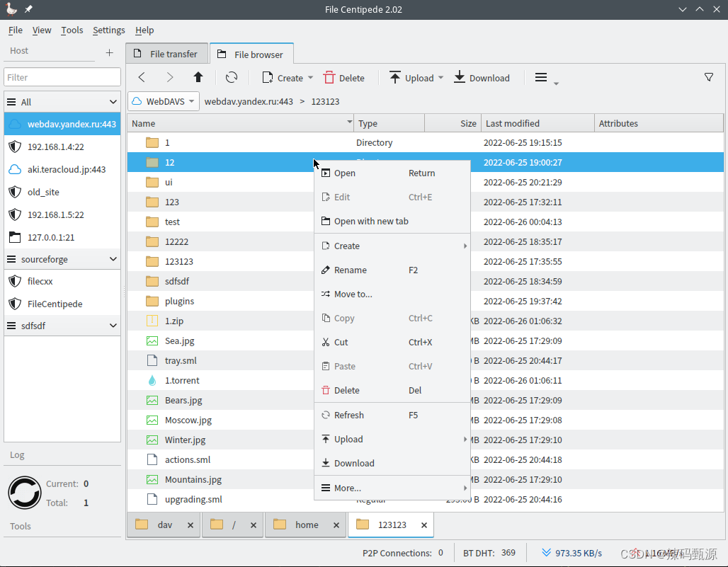
Task: Click the toolbar Download button
Action: (482, 78)
